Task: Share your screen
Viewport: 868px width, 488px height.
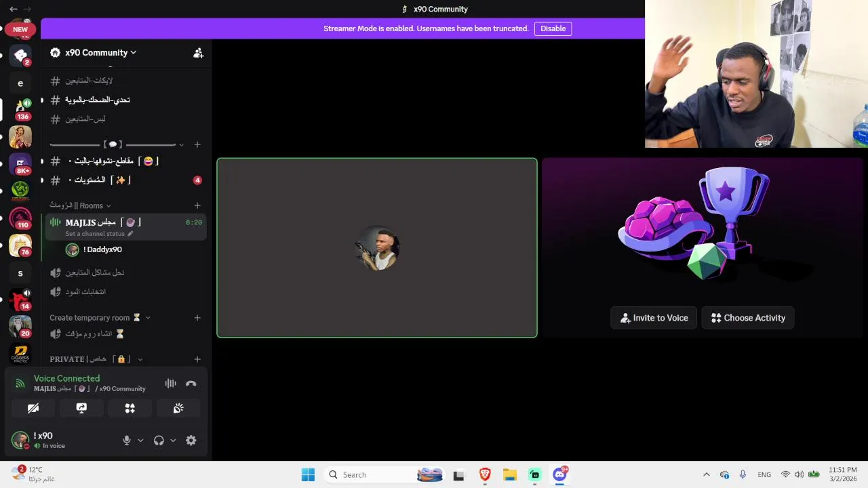Action: click(x=81, y=408)
